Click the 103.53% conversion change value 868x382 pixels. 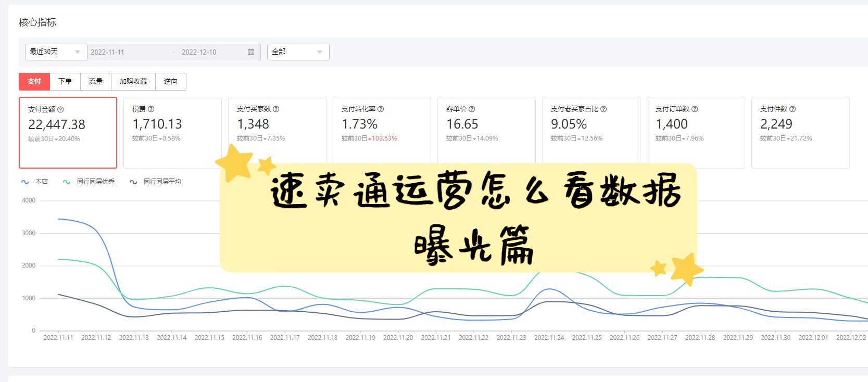(x=384, y=138)
